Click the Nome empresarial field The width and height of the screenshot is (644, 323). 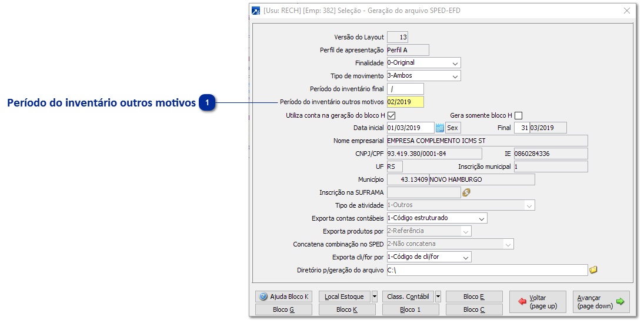[487, 141]
